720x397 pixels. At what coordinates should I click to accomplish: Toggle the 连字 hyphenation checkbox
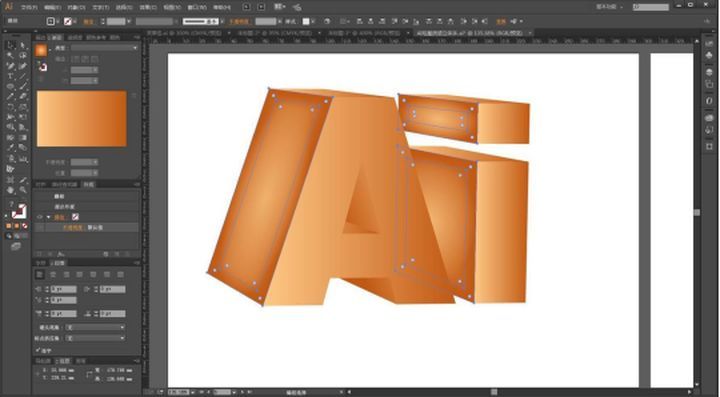(39, 350)
